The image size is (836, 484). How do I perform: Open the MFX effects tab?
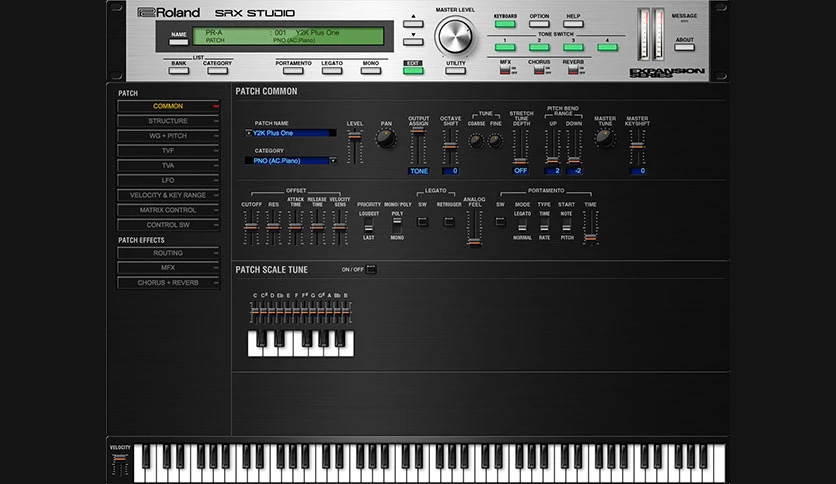click(x=168, y=268)
